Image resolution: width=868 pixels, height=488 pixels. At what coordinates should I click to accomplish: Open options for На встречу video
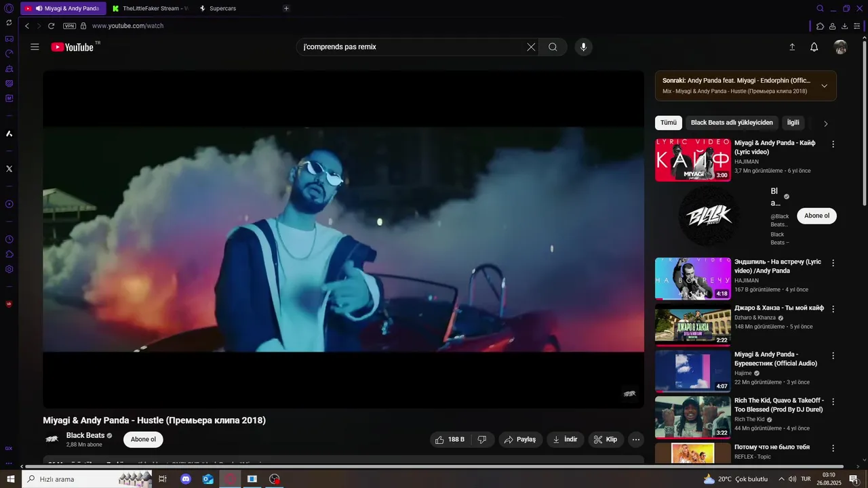[833, 263]
